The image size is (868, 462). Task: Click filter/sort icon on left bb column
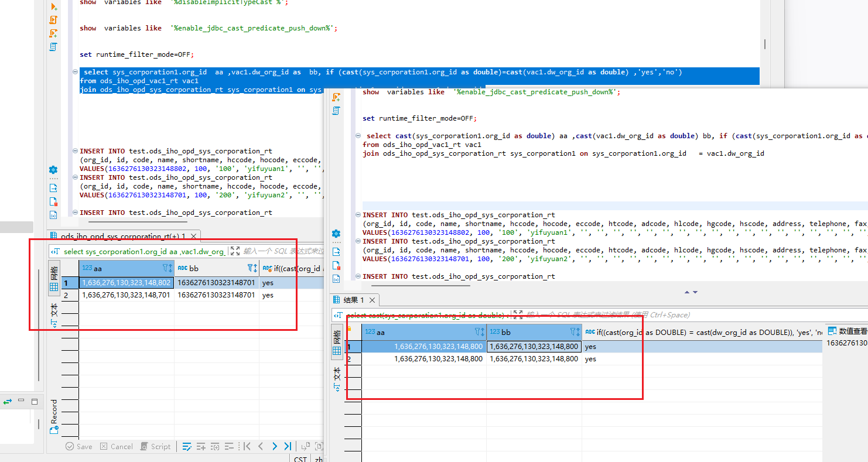pos(252,268)
